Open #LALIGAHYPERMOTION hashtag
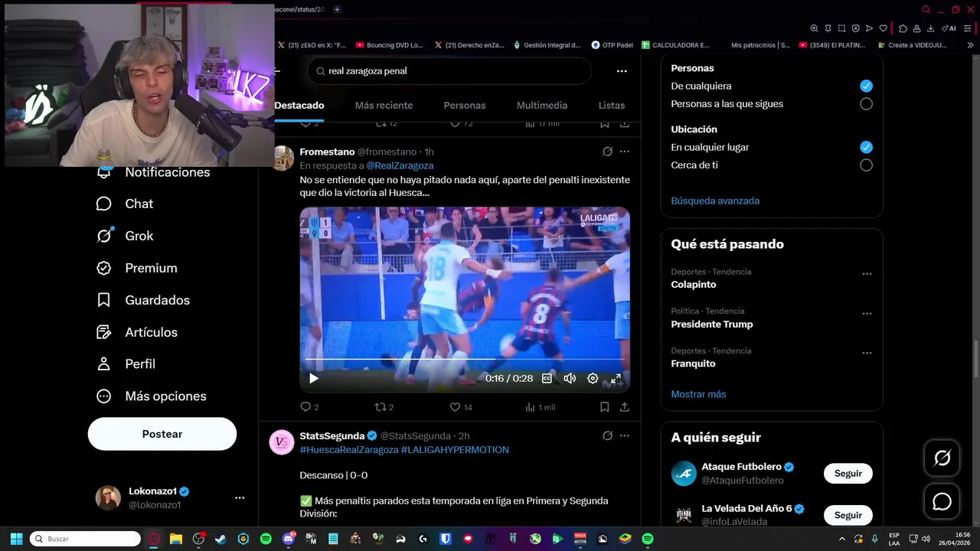Image resolution: width=980 pixels, height=551 pixels. point(455,450)
